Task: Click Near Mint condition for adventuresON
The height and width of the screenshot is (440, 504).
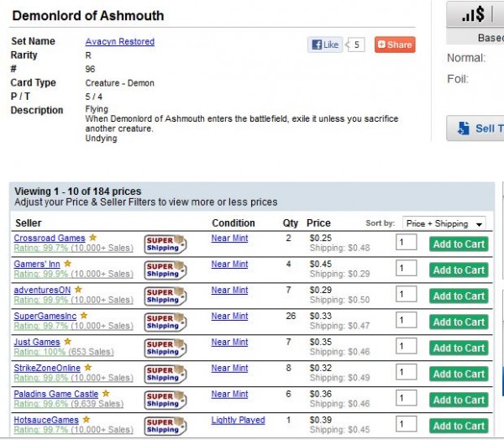Action: 229,291
